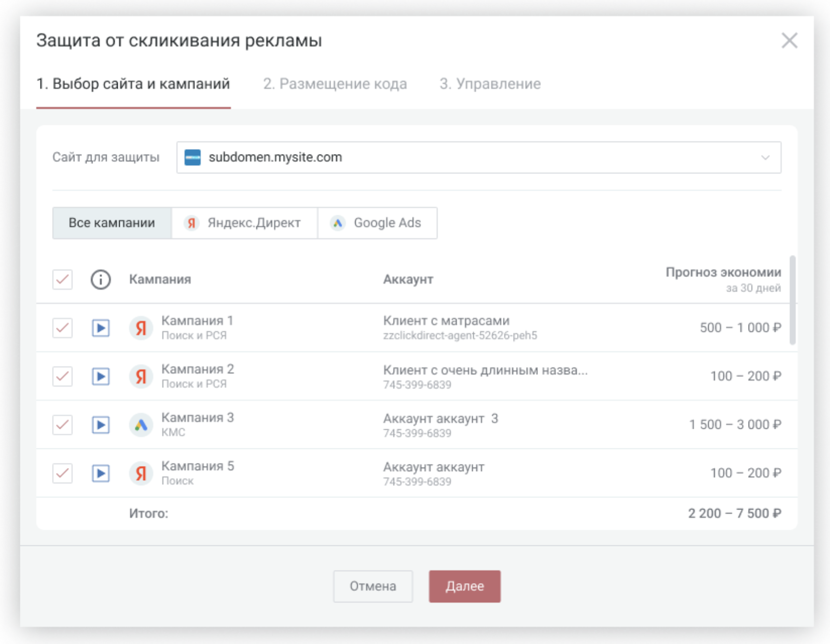The height and width of the screenshot is (644, 830).
Task: Uncheck the Кампания 2 checkbox
Action: click(x=62, y=376)
